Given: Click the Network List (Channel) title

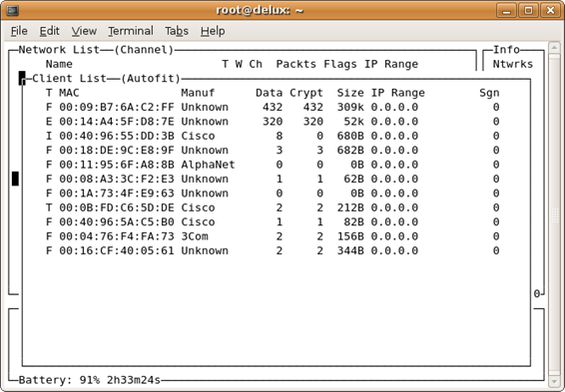Looking at the screenshot, I should 96,50.
